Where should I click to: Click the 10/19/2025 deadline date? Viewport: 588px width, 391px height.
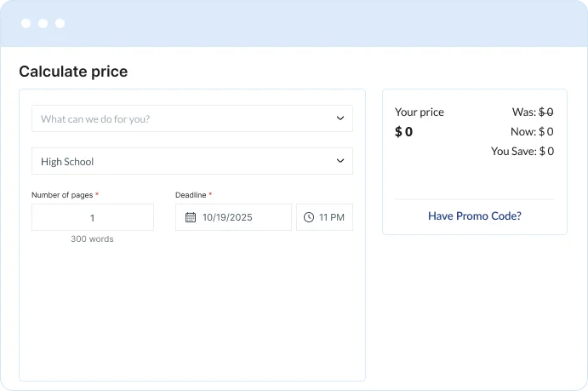(x=227, y=218)
